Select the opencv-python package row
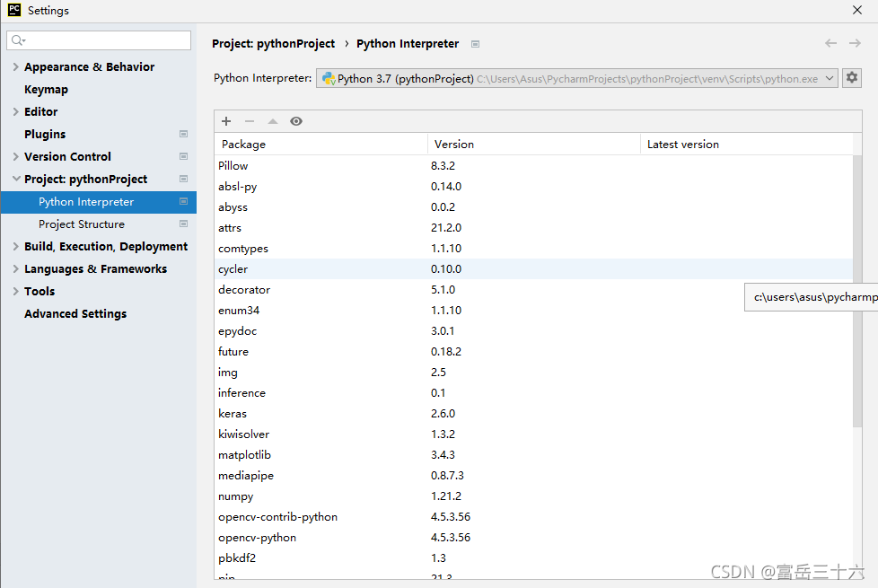The image size is (878, 588). point(533,538)
